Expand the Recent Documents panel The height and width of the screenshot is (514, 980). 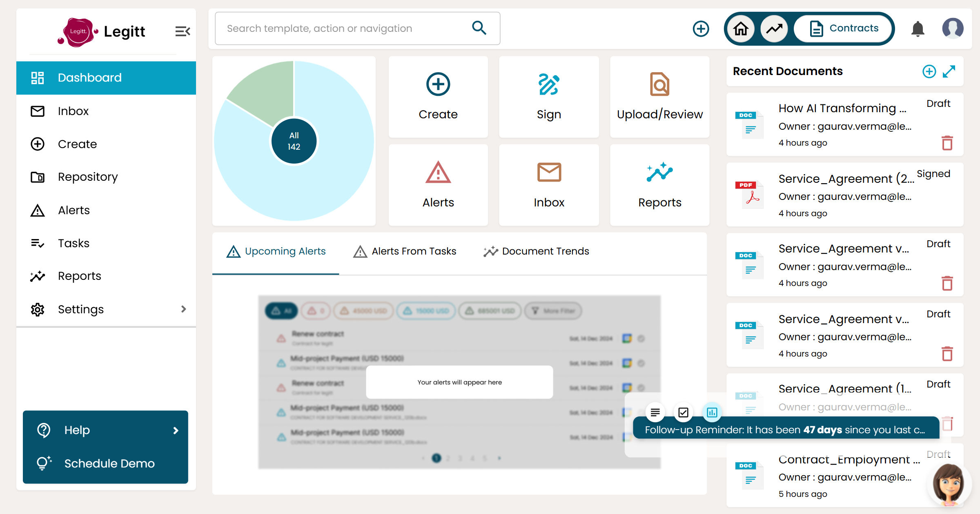tap(949, 71)
